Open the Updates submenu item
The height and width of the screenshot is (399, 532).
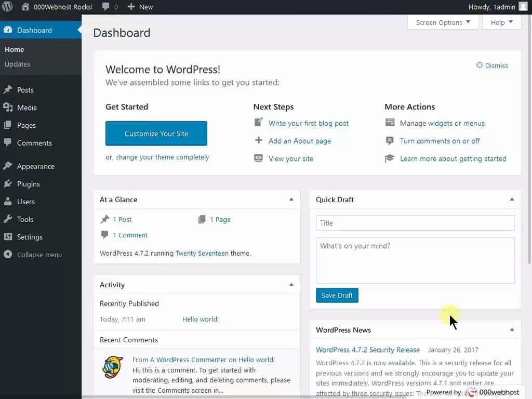coord(17,64)
